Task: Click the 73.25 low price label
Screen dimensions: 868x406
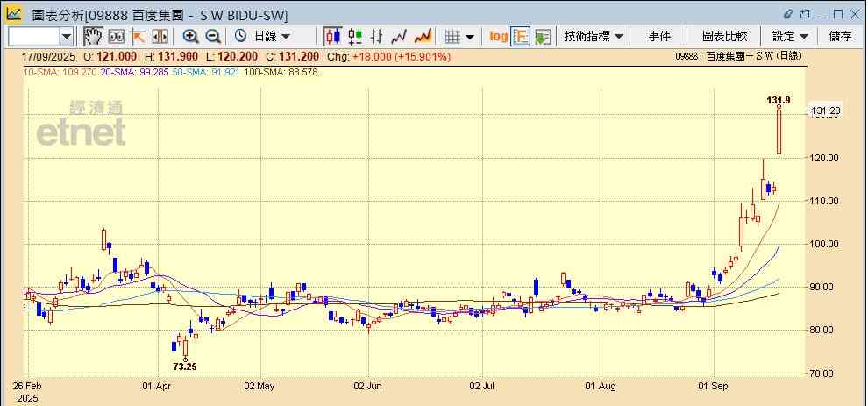Action: pos(185,367)
